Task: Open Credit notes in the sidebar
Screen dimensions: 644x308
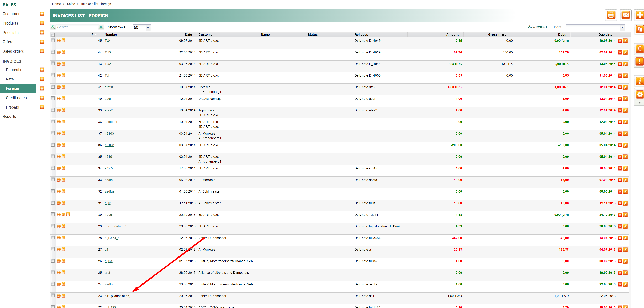Action: click(x=16, y=98)
